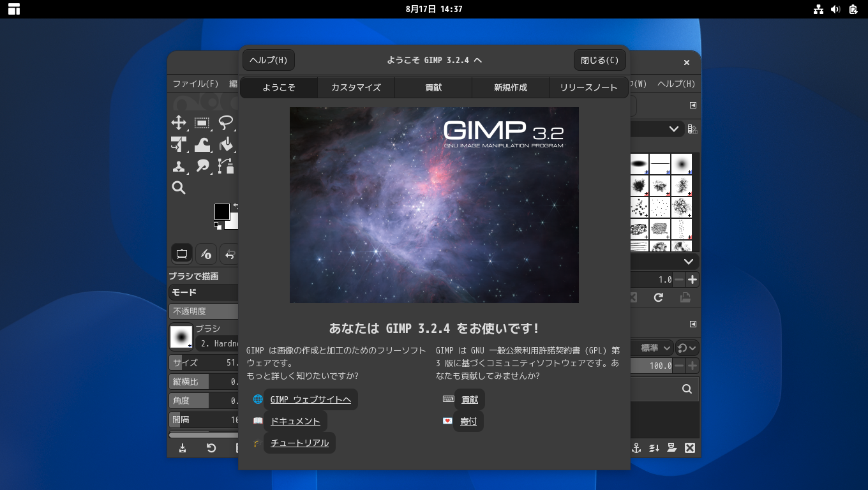Expand the brush filter dropdown chevron
868x490 pixels.
pos(674,129)
